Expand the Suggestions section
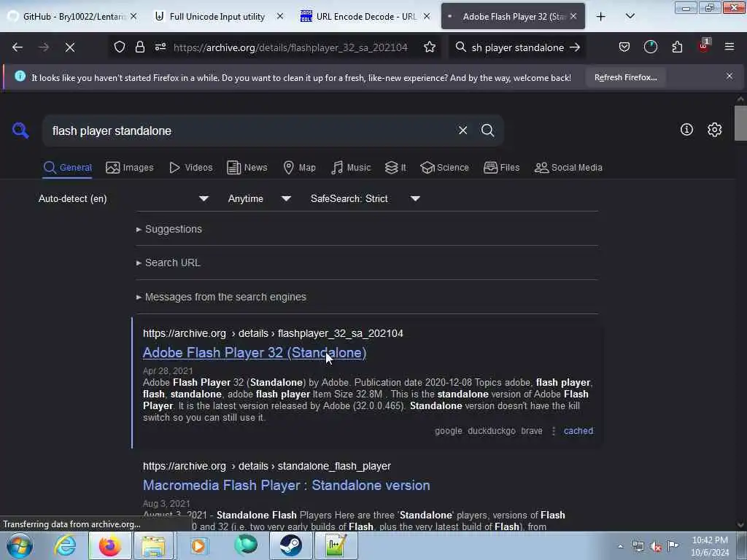Viewport: 747px width, 560px height. click(169, 229)
